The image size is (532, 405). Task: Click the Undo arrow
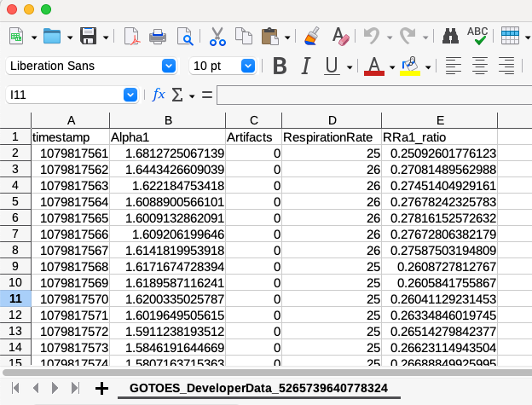point(372,36)
